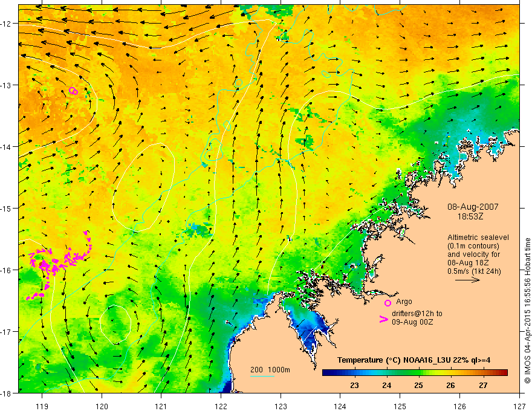Click the Argo float circle marker near 13°S
This screenshot has width=532, height=411.
[73, 91]
